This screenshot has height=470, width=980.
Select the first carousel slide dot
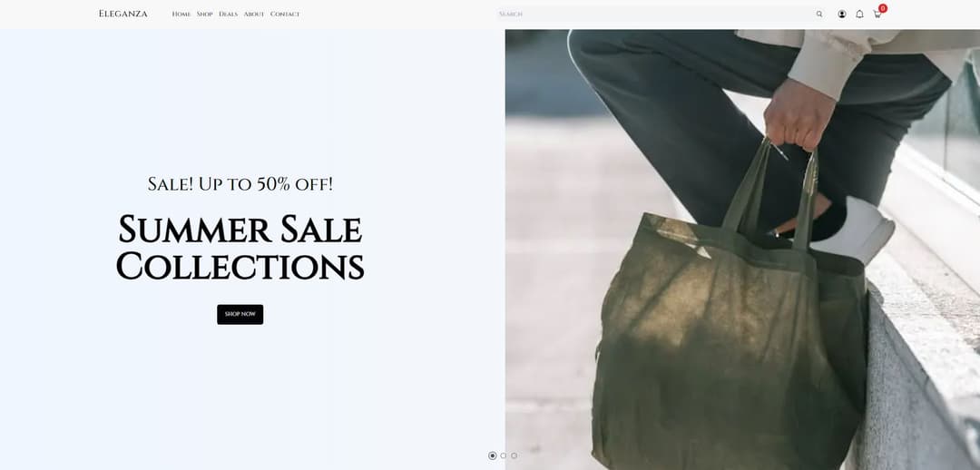(493, 455)
